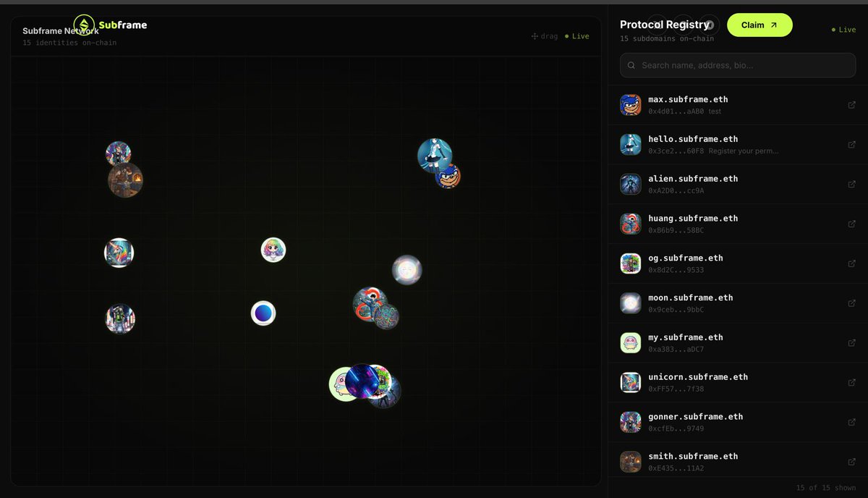Click the og.subframe.eth avatar thumbnail
The image size is (868, 498).
click(x=631, y=263)
